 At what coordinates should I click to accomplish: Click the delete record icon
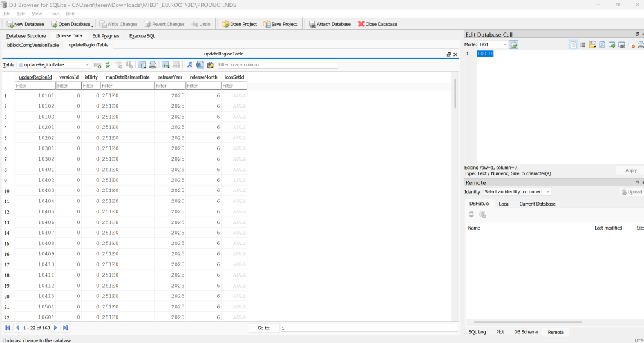(176, 64)
